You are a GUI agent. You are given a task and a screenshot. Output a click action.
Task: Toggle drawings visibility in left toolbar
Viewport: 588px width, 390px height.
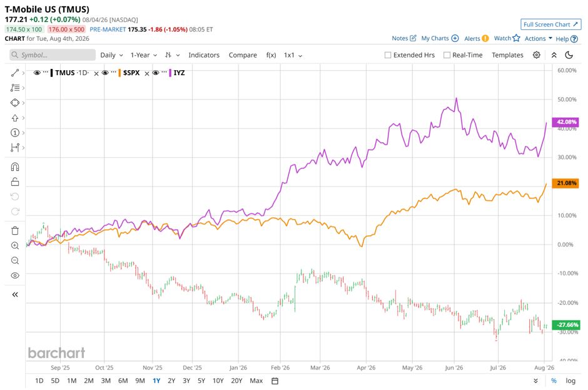(x=15, y=275)
